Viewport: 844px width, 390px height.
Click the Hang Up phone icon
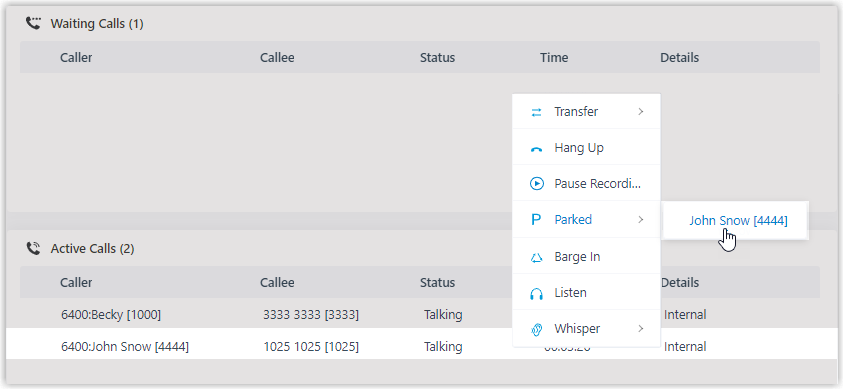coord(536,150)
